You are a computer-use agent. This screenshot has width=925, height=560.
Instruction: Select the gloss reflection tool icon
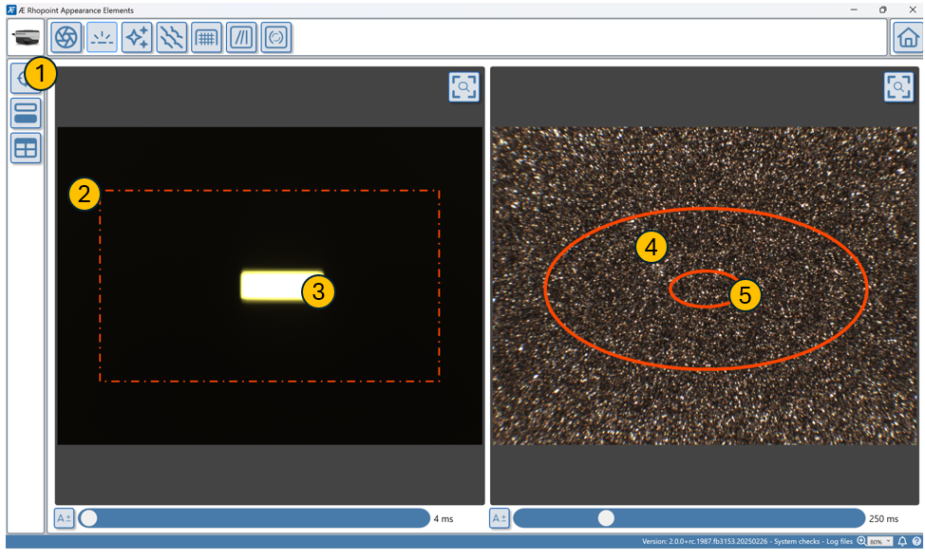[x=102, y=38]
